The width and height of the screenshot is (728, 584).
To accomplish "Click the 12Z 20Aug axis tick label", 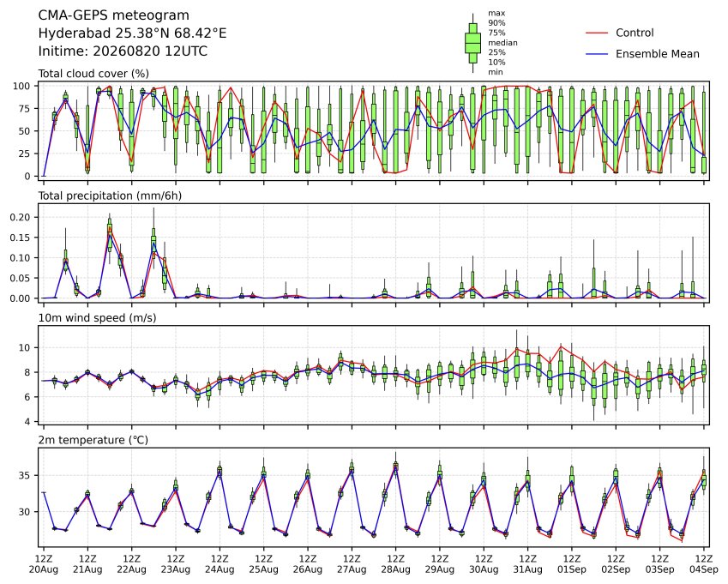I will pos(44,563).
